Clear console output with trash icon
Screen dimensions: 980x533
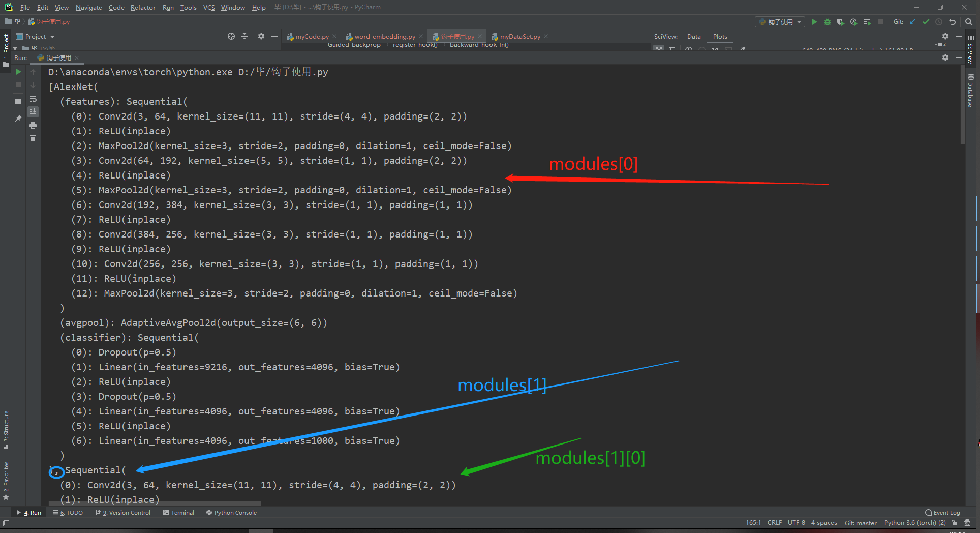[x=33, y=138]
